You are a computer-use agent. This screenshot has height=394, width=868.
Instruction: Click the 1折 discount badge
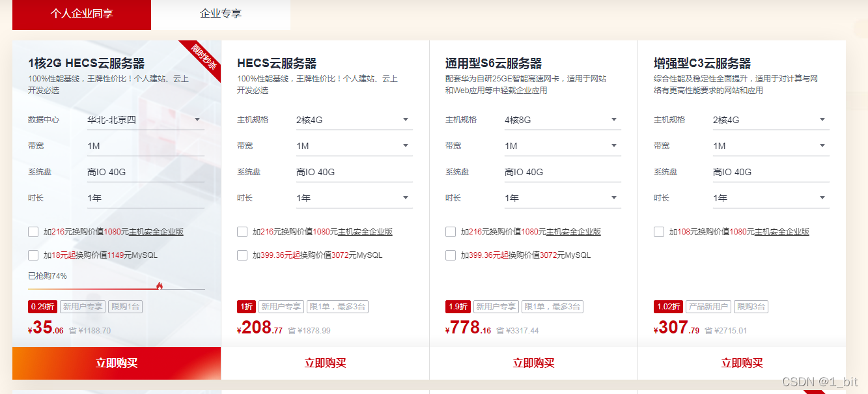(247, 307)
